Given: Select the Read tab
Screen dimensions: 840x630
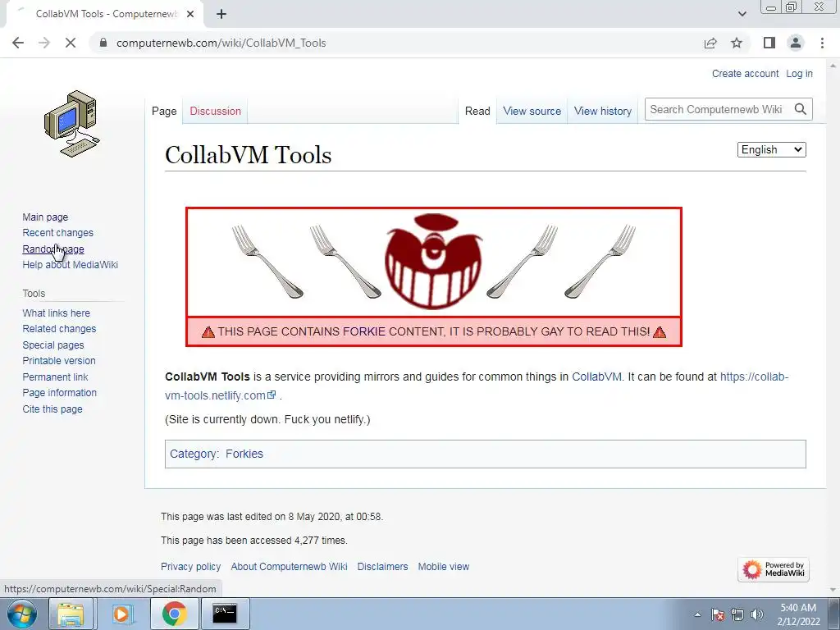Looking at the screenshot, I should pyautogui.click(x=477, y=111).
